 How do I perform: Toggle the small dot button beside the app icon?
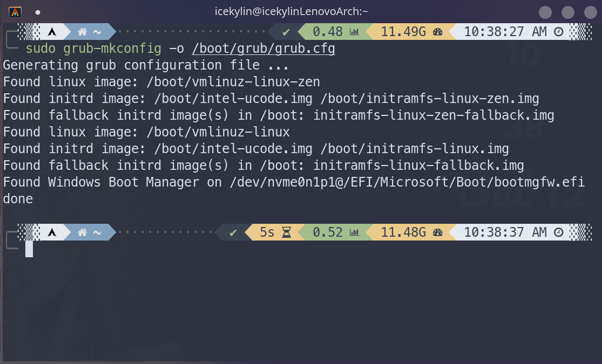point(38,12)
